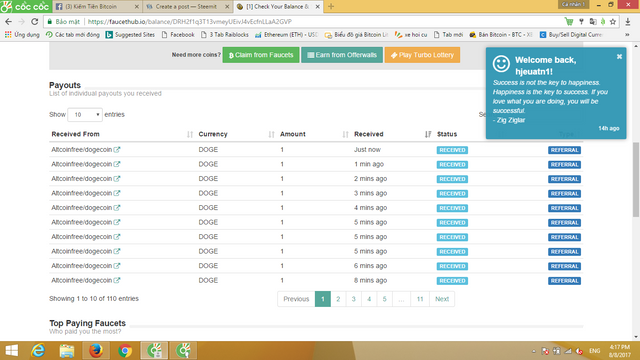Click the page vertical scrollbar thumb
Screen dimensions: 640x360
[x=636, y=180]
